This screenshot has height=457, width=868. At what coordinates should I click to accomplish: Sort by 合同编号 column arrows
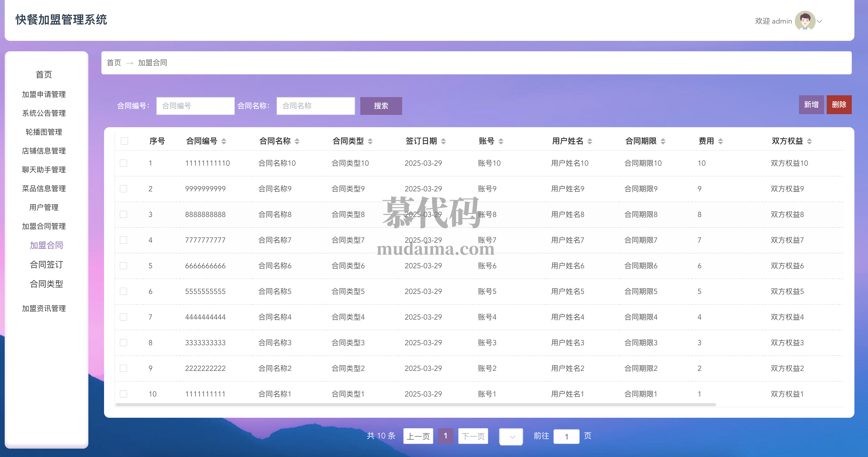[x=224, y=141]
